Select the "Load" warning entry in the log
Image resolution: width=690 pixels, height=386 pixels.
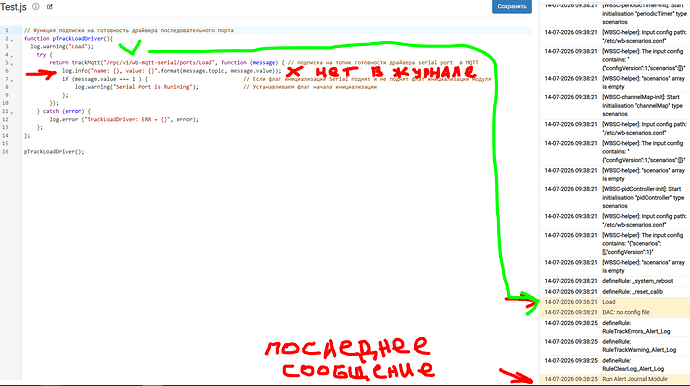[615, 302]
